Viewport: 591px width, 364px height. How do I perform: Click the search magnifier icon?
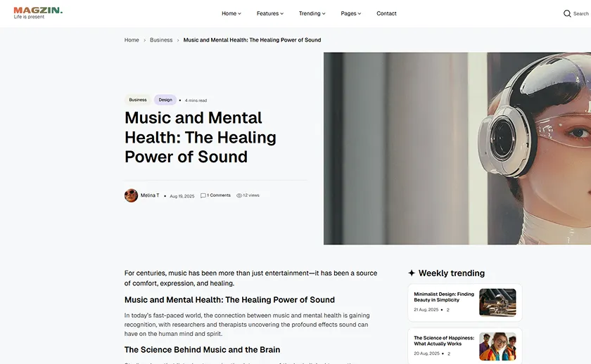[567, 13]
